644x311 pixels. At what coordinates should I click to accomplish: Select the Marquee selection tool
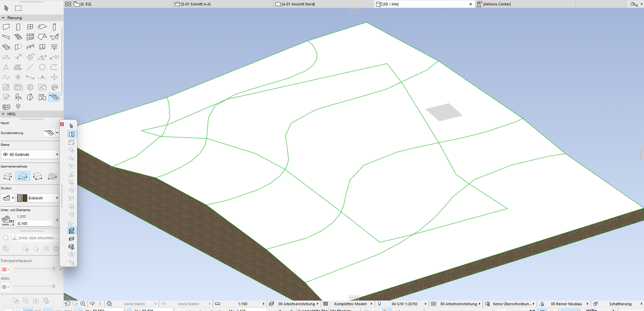point(18,8)
